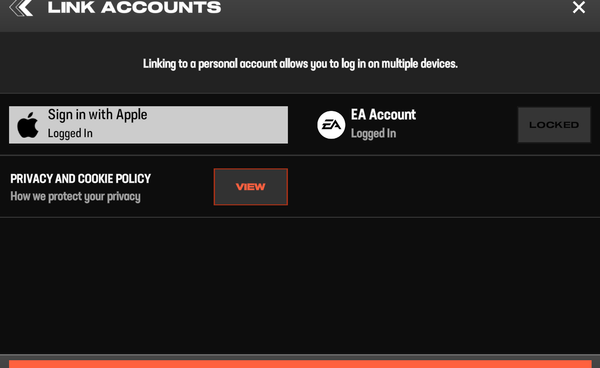The width and height of the screenshot is (600, 368).
Task: Open the privacy policy with VIEW button
Action: click(x=251, y=187)
